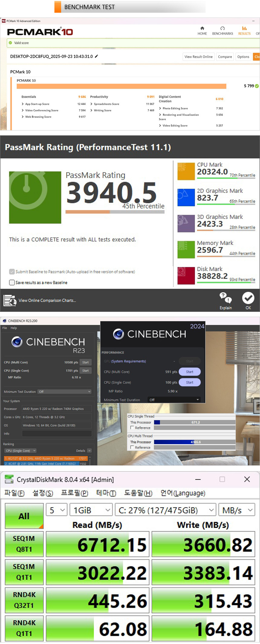Click the orange PCMark 10 score bar
This screenshot has width=260, height=644.
(121, 86)
